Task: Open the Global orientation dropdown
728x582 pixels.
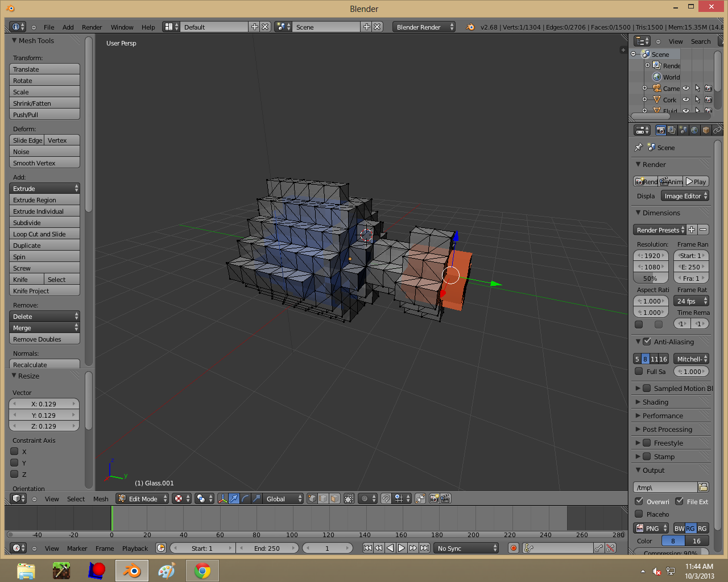Action: pyautogui.click(x=283, y=498)
